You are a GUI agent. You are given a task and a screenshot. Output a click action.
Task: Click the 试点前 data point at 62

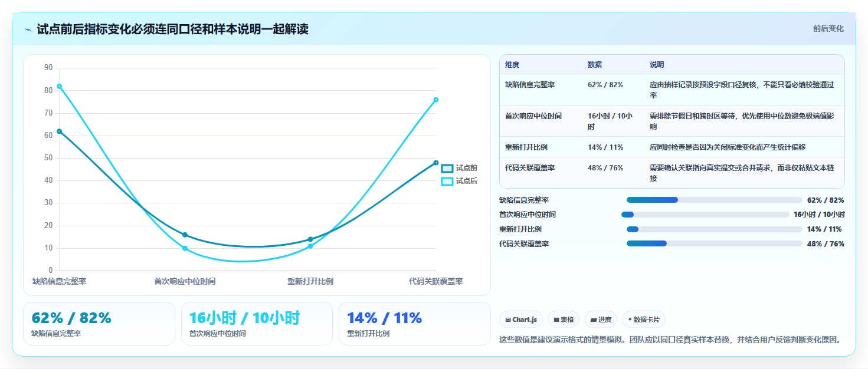(59, 131)
